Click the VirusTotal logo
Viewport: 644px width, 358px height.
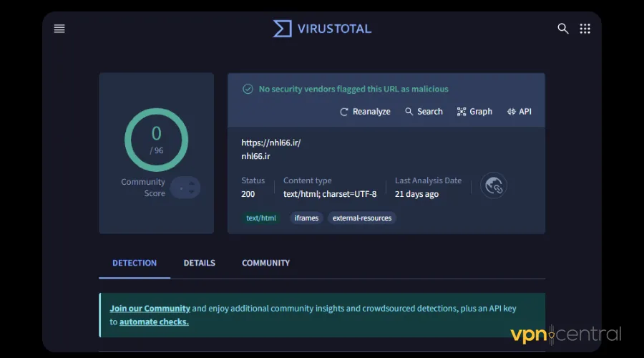click(x=323, y=29)
